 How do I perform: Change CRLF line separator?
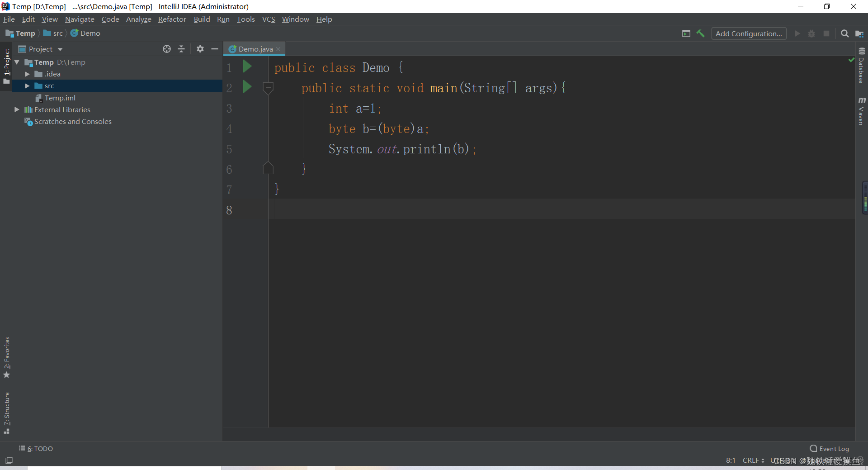(753, 461)
